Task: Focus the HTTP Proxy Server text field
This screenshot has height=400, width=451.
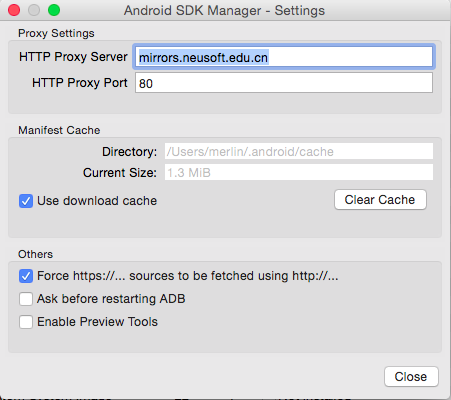Action: pyautogui.click(x=284, y=57)
